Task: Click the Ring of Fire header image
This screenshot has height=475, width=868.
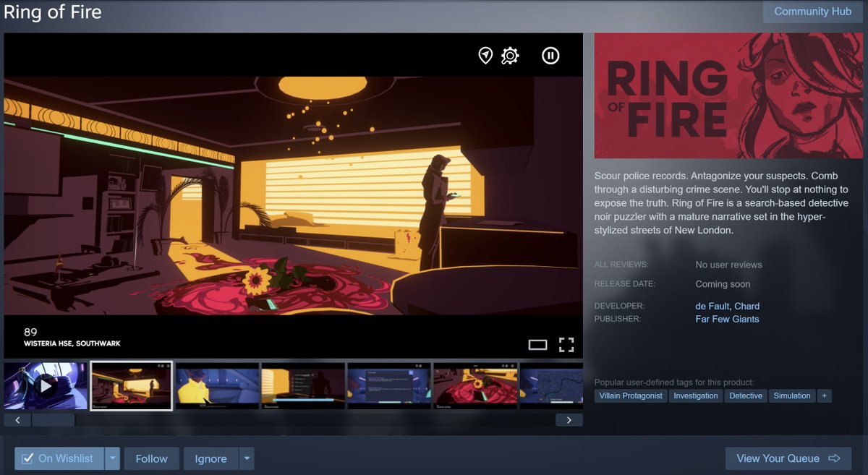Action: (730, 95)
